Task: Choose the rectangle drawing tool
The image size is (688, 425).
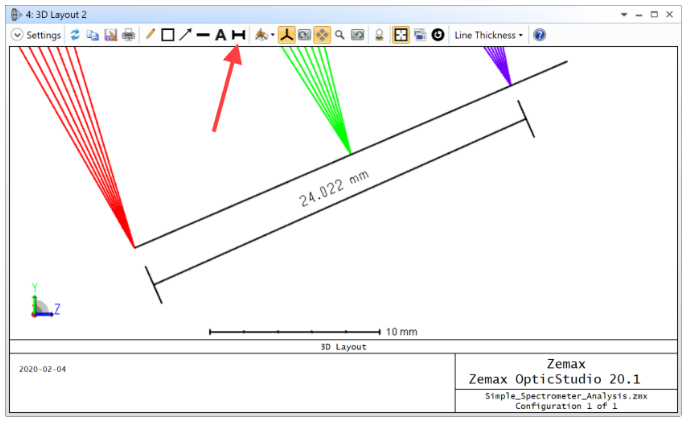Action: [x=168, y=35]
